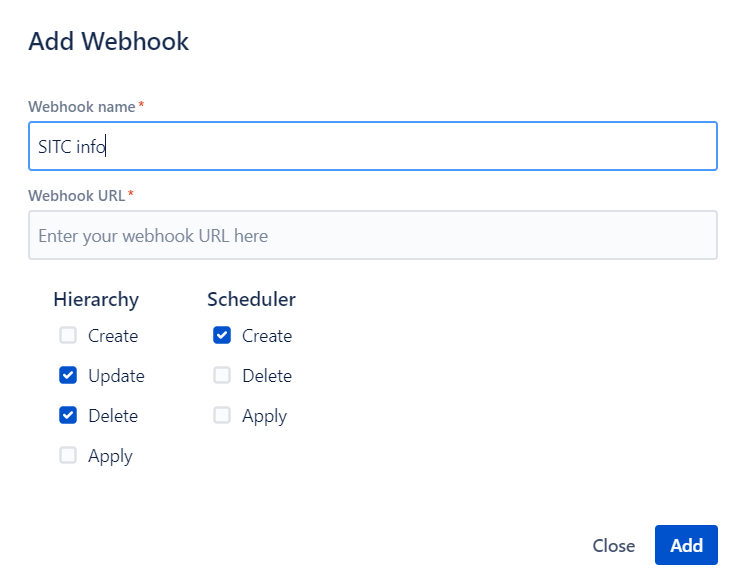Select the Hierarchy column heading
Viewport: 748px width, 588px height.
coord(96,299)
